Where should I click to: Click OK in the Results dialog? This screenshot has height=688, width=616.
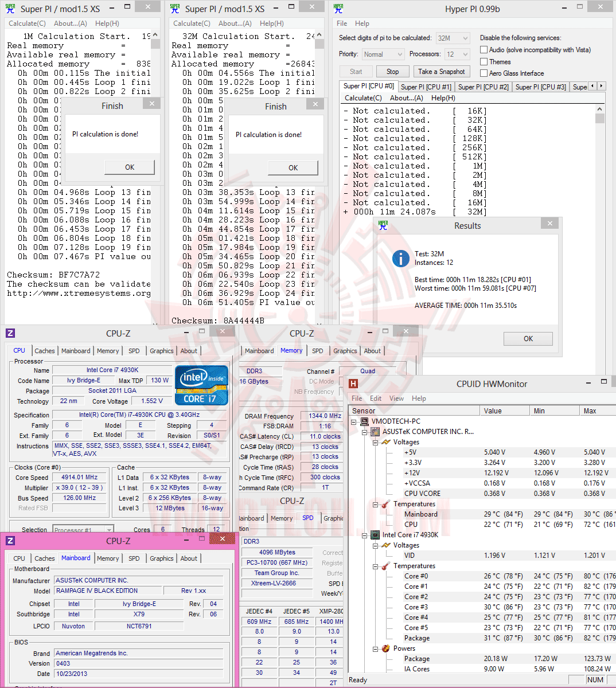528,339
